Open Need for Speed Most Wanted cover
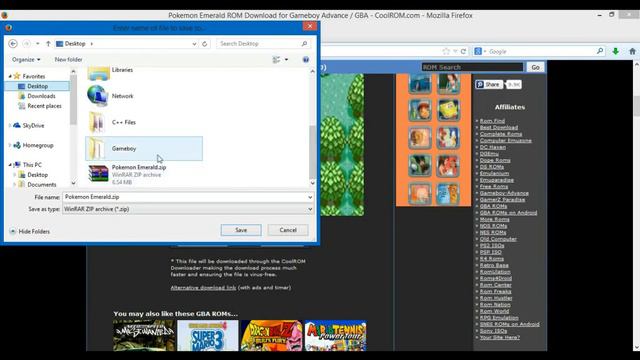 pos(144,336)
